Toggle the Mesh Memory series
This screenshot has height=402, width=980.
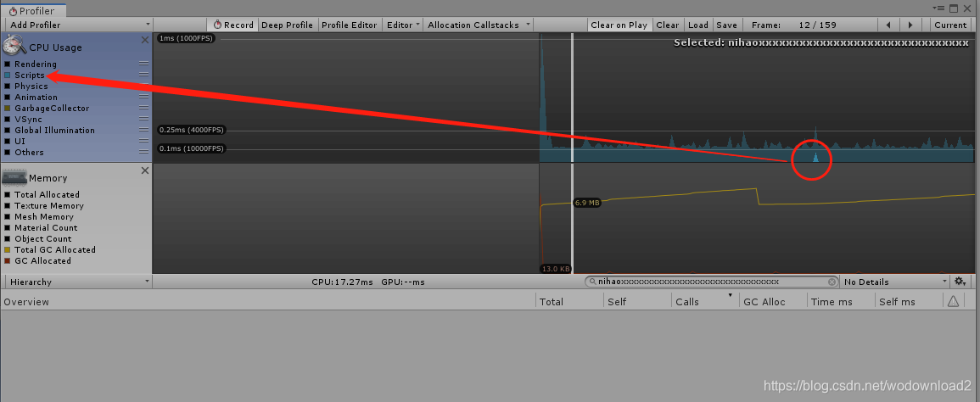(8, 216)
